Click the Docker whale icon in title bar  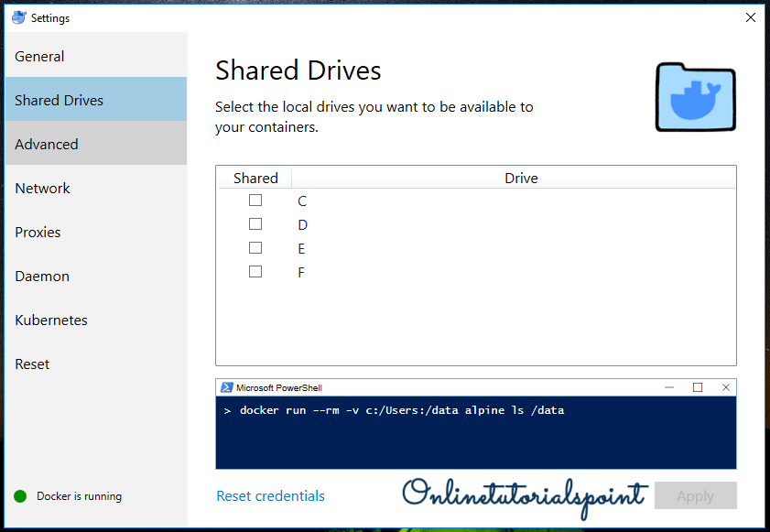(18, 17)
